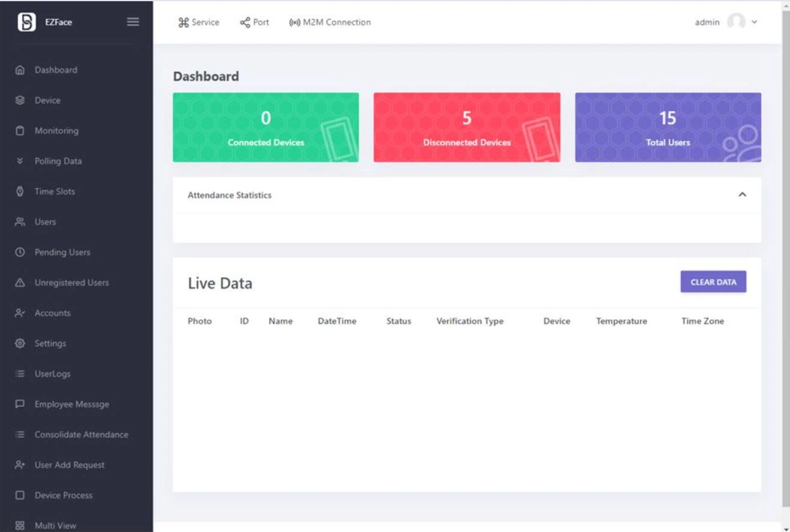Click the Monitoring clipboard icon

(x=20, y=131)
